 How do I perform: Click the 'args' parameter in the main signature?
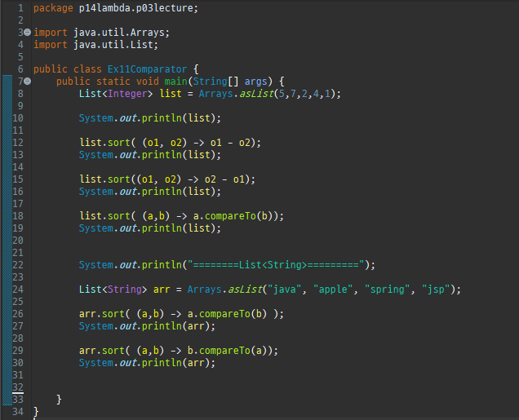(256, 82)
